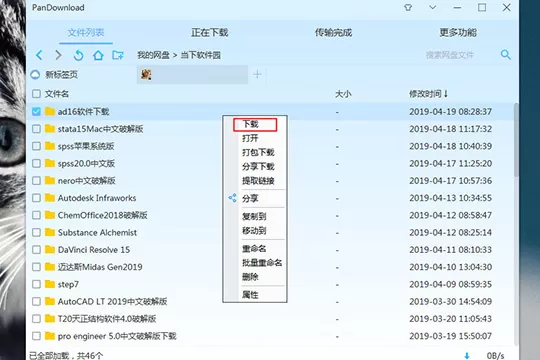Choose 打开 in the context menu
This screenshot has width=540, height=360.
[250, 138]
